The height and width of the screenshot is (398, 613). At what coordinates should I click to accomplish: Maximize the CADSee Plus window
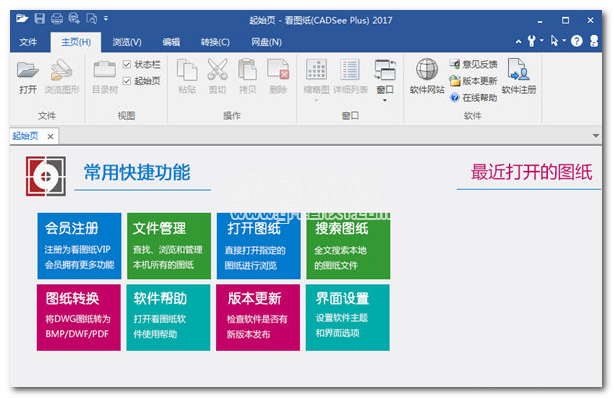565,20
